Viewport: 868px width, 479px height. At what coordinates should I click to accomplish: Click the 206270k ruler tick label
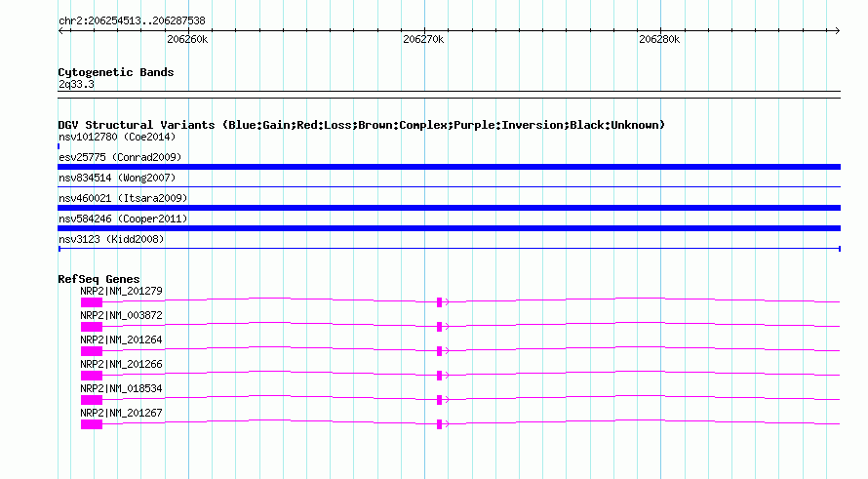coord(423,39)
